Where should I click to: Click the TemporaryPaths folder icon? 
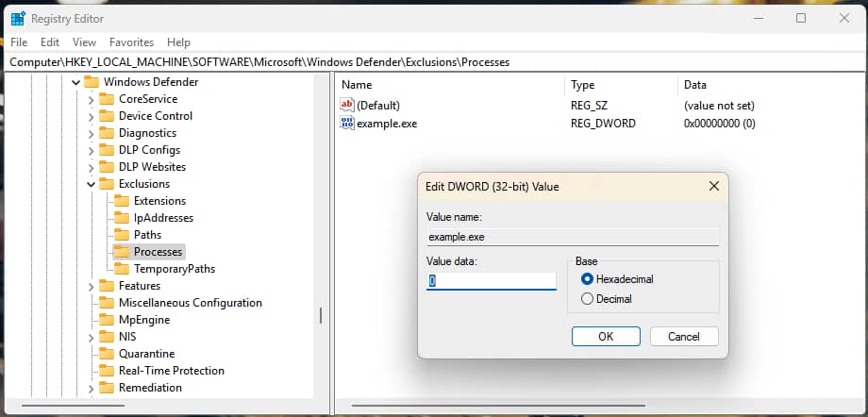(122, 269)
